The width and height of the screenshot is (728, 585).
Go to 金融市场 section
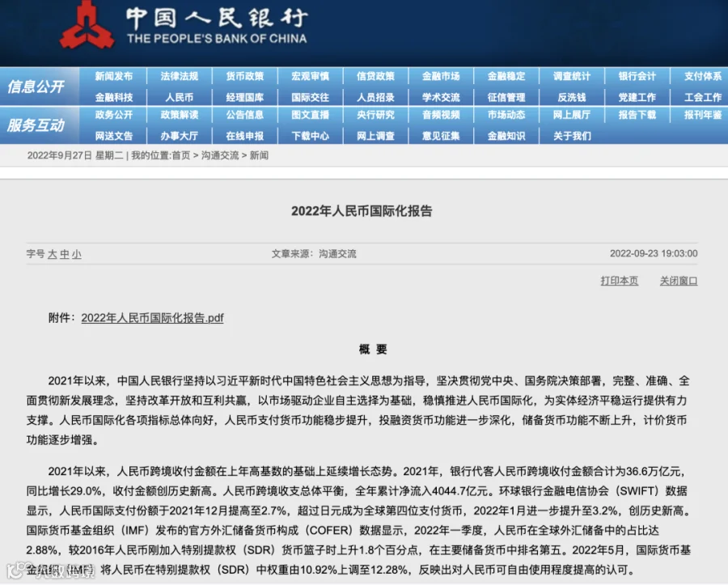click(x=441, y=76)
